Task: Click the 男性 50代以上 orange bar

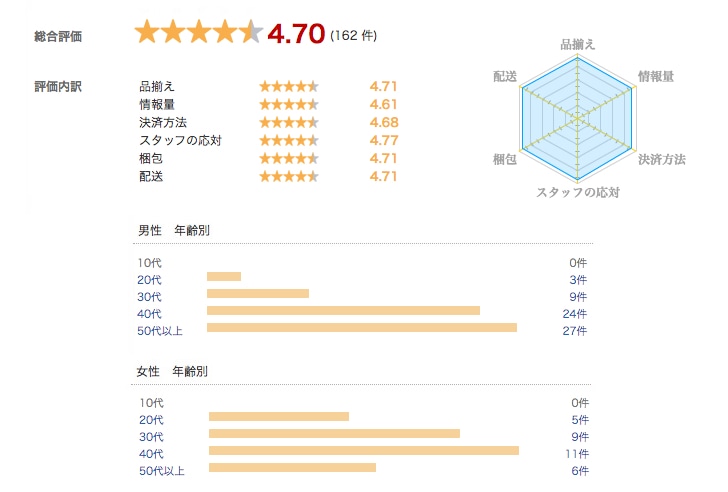Action: [361, 328]
